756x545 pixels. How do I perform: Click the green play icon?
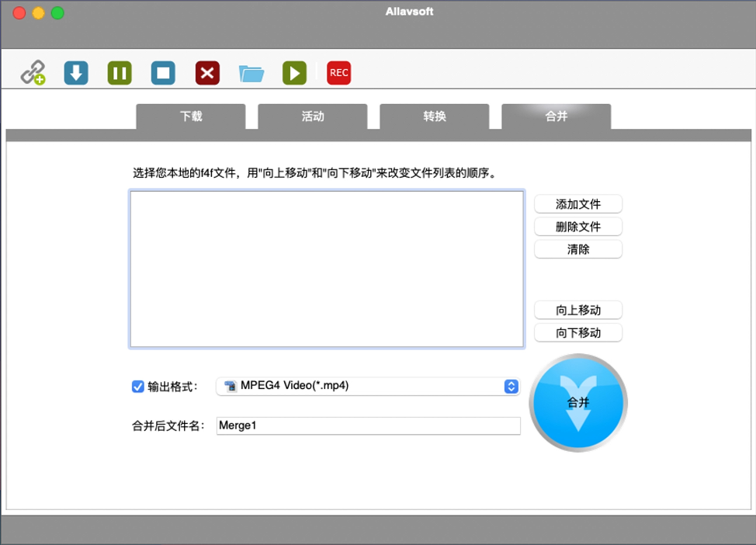(x=294, y=73)
